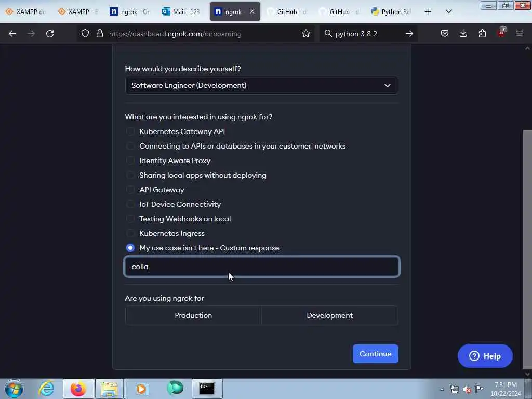Open the media player taskbar icon

coord(141,389)
